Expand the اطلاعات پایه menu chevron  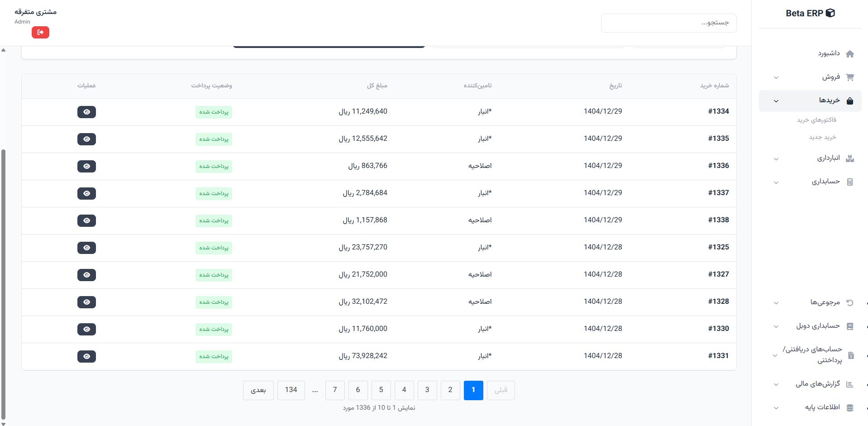(x=776, y=408)
